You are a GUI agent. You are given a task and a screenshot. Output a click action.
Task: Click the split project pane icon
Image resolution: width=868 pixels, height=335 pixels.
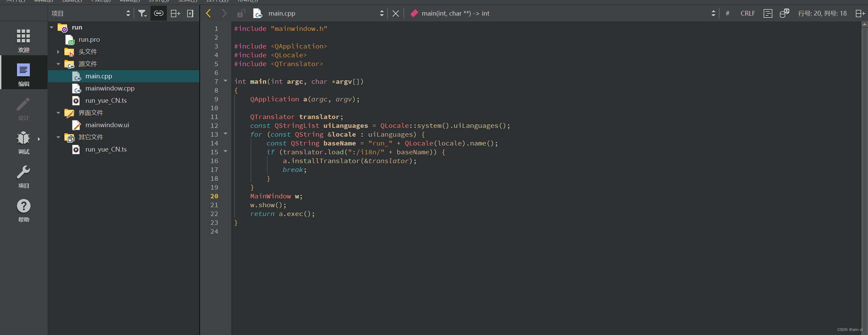(175, 14)
